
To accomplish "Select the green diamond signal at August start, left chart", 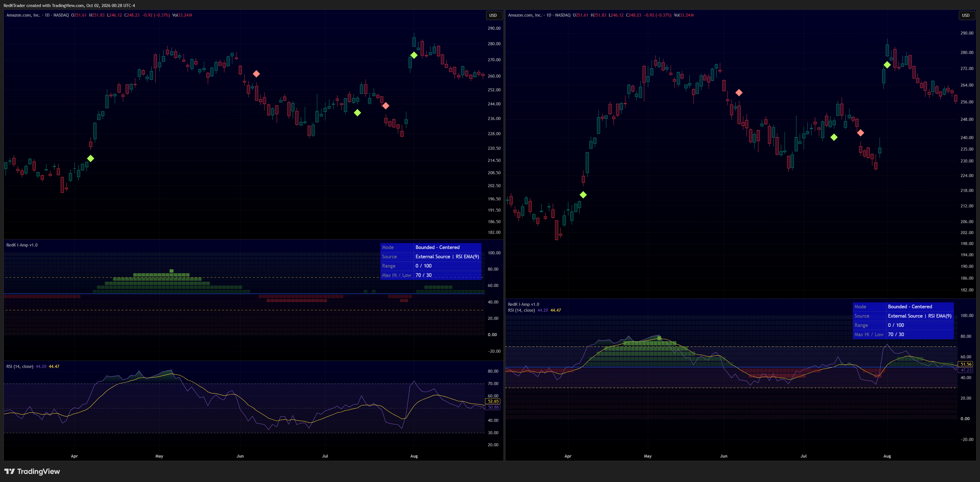I will [414, 55].
